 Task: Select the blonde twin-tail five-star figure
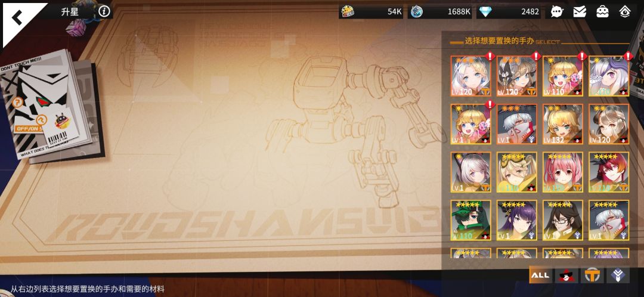pos(516,172)
